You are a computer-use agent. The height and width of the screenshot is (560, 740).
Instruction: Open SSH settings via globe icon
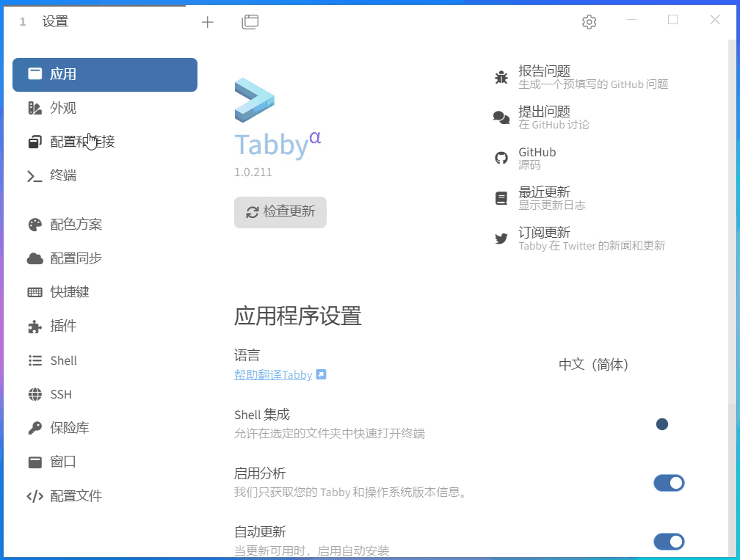click(x=35, y=394)
